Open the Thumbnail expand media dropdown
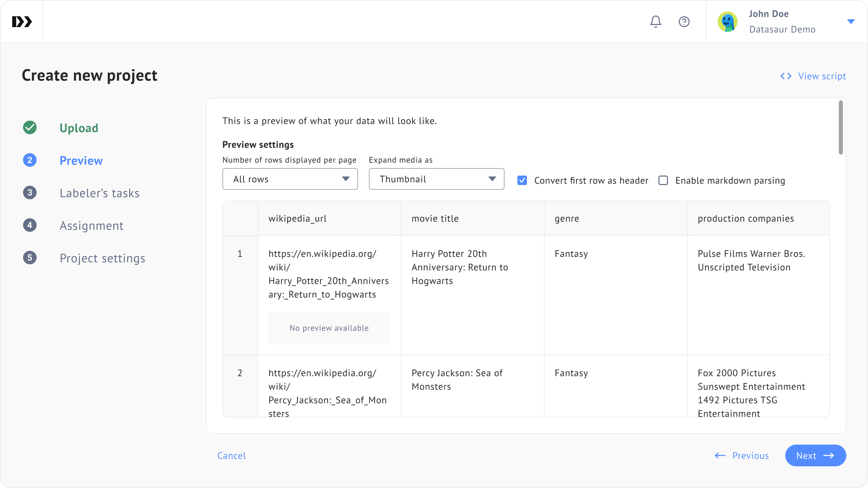868x488 pixels. pyautogui.click(x=436, y=179)
